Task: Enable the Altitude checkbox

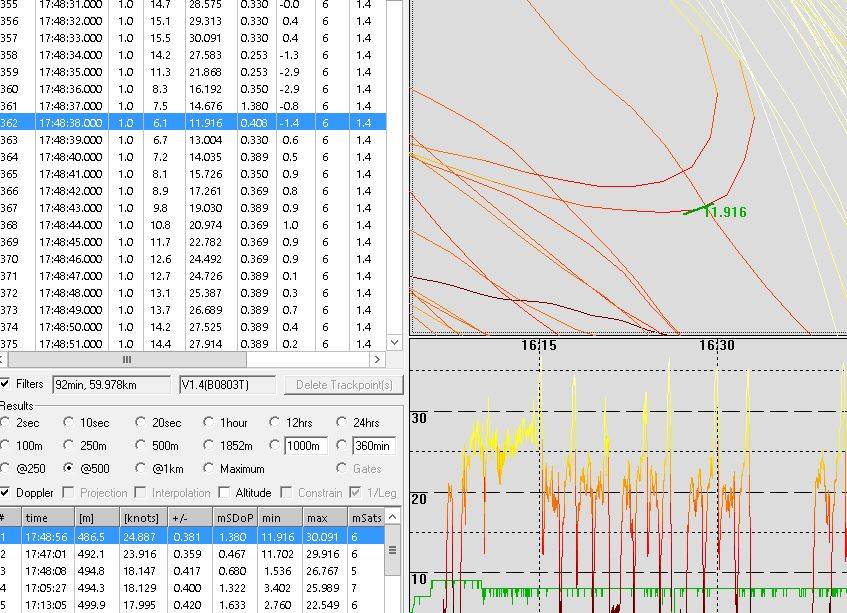Action: [x=226, y=493]
